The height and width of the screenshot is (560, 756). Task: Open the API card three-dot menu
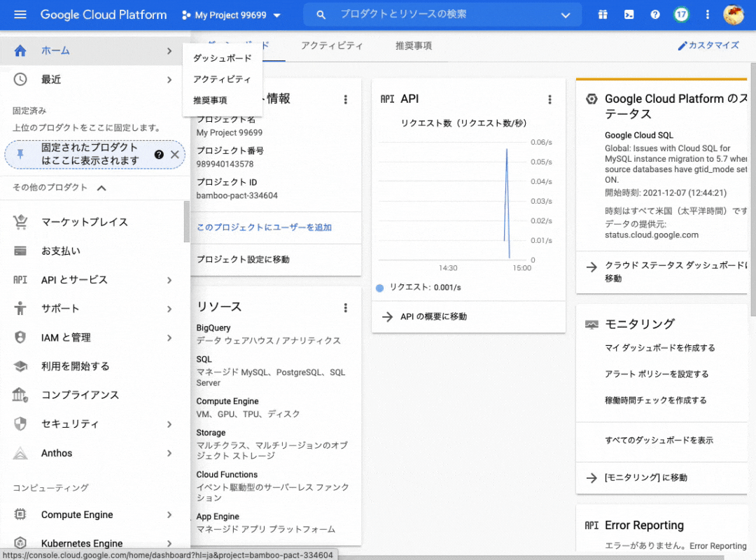(x=549, y=99)
